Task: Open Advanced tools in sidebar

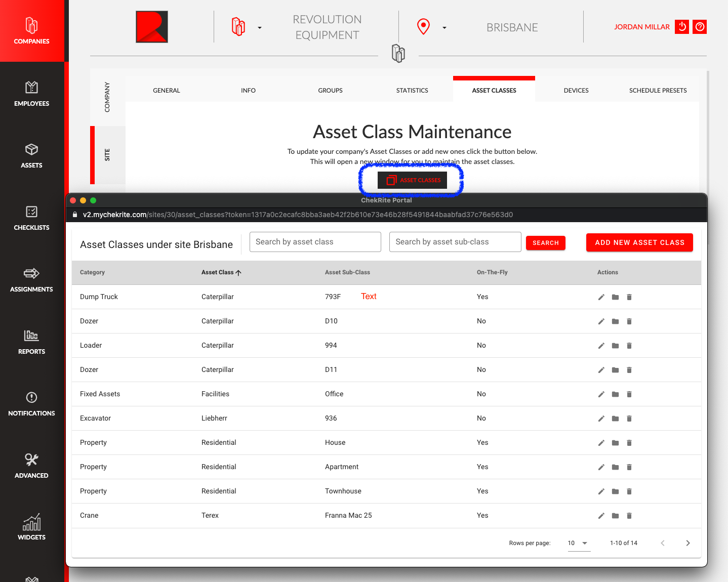Action: [31, 466]
